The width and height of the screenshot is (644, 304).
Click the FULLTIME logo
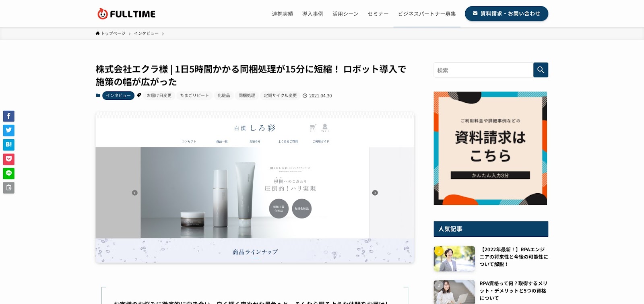(126, 14)
